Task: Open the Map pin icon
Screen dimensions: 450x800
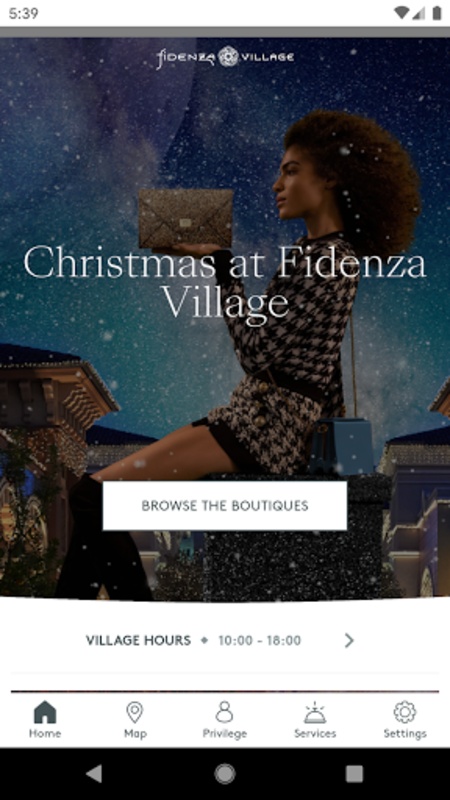Action: 135,712
